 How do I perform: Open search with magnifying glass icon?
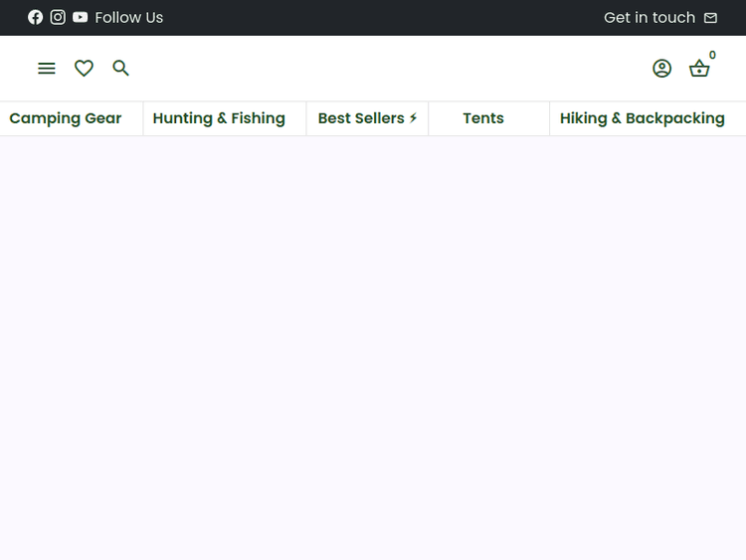pyautogui.click(x=121, y=68)
